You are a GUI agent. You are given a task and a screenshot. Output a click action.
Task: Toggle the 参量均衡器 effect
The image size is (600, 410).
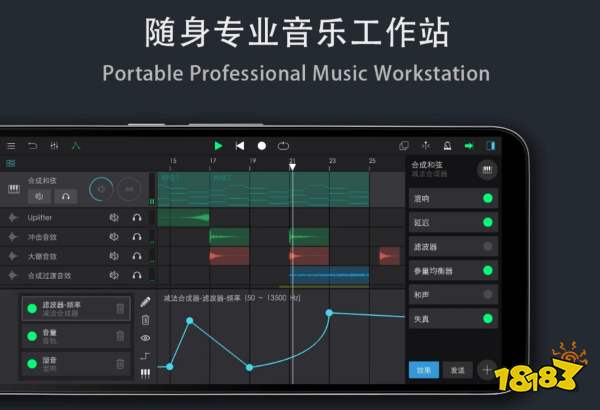488,271
